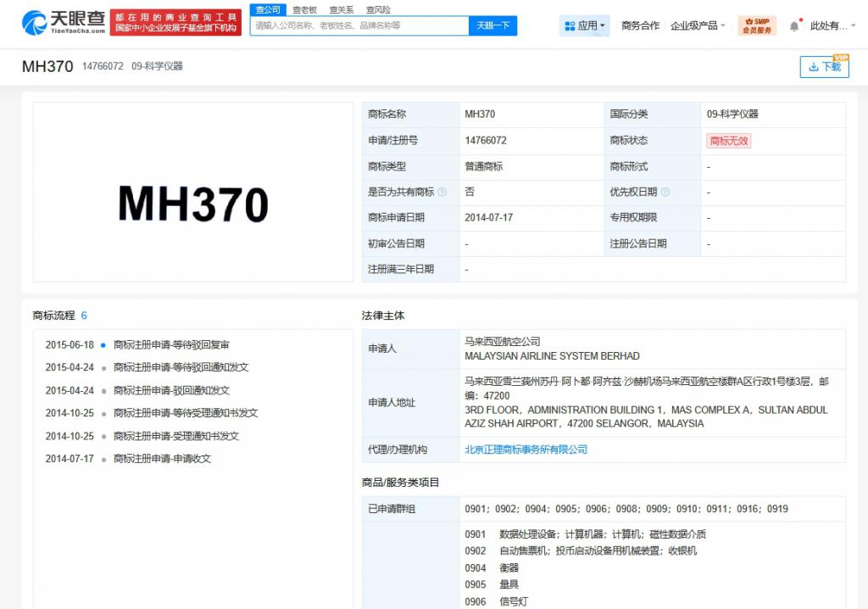Click the VIP badge on the download button
The height and width of the screenshot is (609, 868).
coord(841,58)
